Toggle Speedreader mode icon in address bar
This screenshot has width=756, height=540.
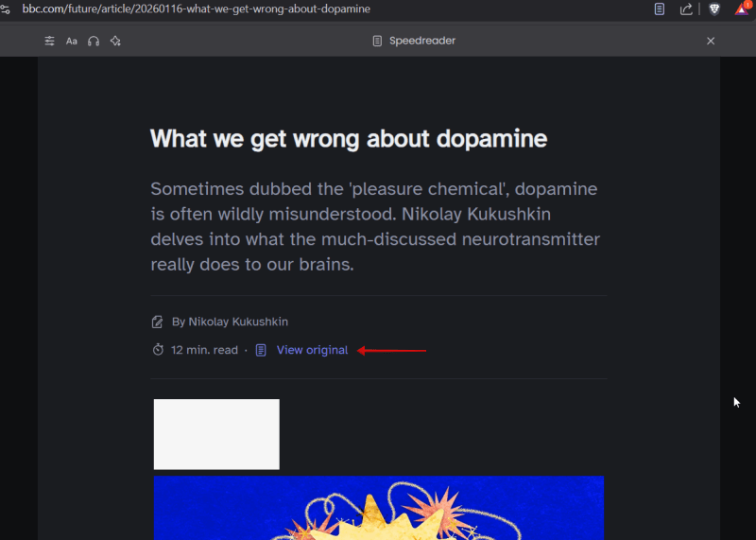click(x=660, y=9)
